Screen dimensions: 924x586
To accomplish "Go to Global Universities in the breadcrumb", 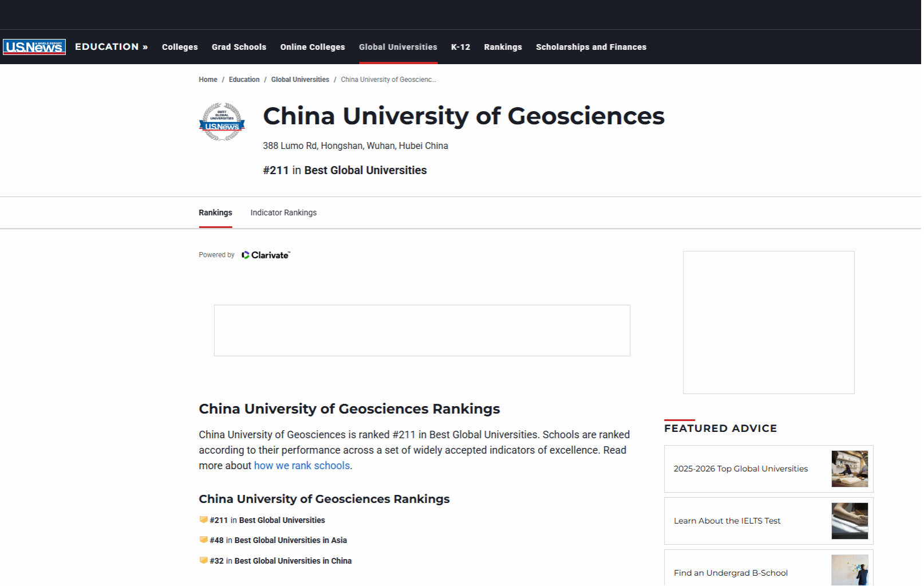I will [x=300, y=80].
